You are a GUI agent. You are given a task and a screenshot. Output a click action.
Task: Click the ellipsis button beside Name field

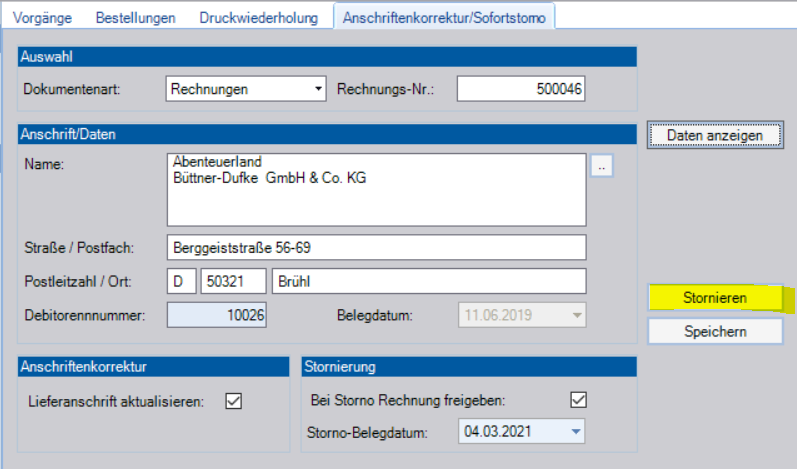[x=601, y=167]
